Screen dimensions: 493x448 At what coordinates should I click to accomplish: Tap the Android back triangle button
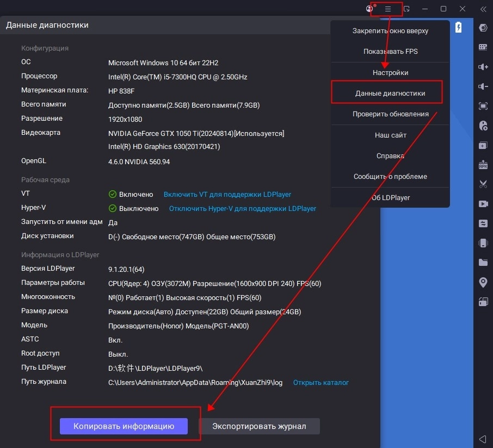[483, 438]
